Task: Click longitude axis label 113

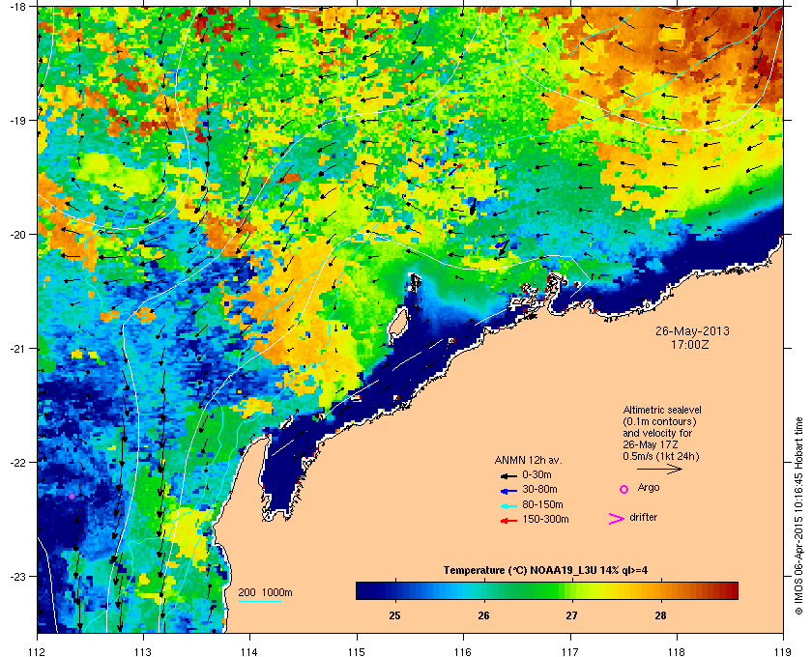Action: tap(143, 651)
